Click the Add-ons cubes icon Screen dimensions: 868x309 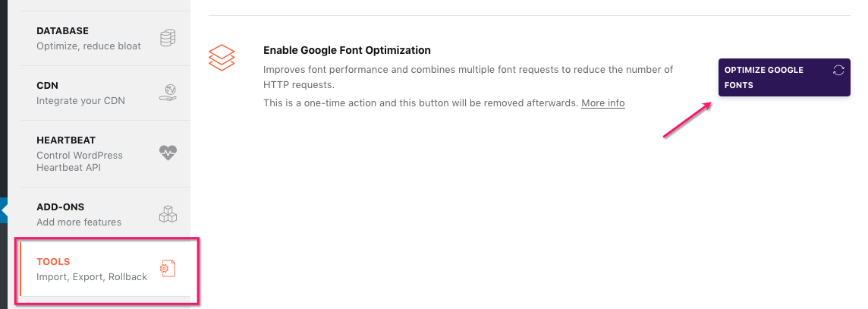click(168, 214)
